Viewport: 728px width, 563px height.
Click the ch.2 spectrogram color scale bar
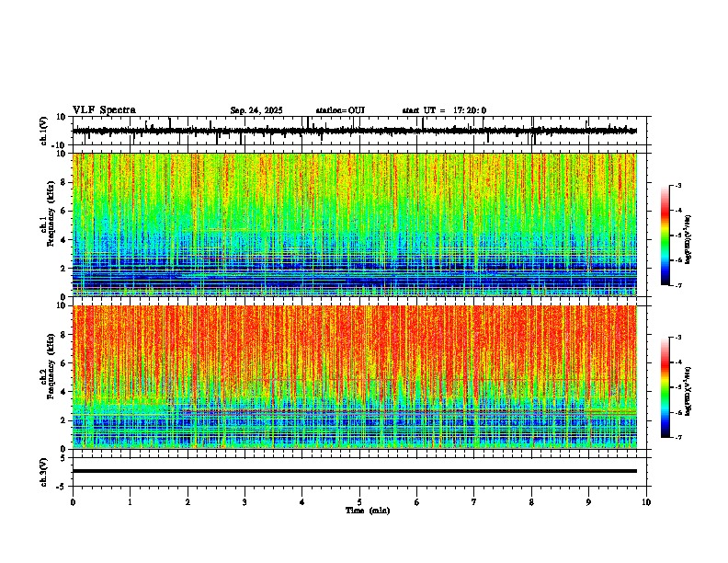pos(665,387)
